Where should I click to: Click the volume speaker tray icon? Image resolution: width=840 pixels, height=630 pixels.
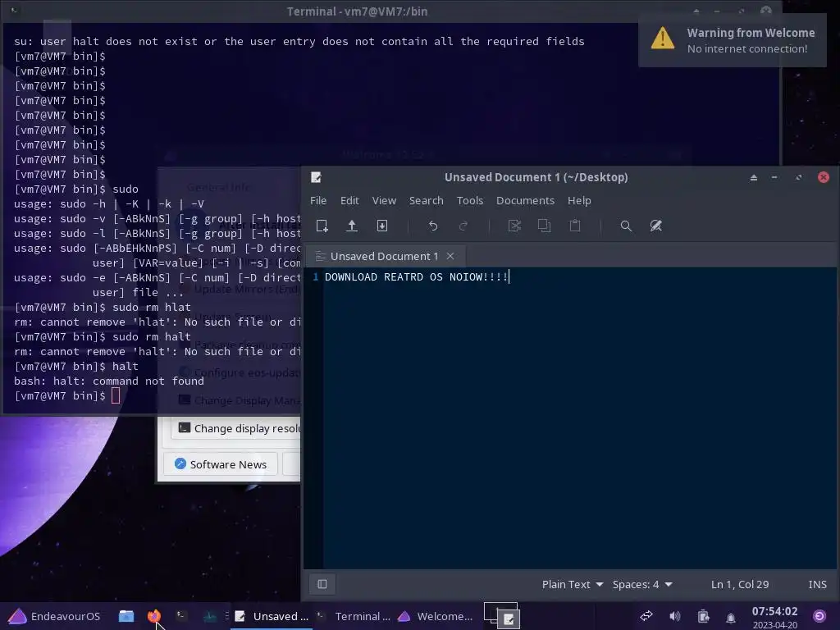click(x=674, y=616)
